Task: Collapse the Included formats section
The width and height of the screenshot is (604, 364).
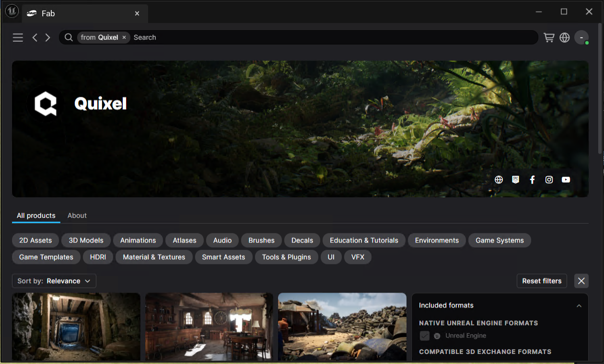Action: coord(579,306)
